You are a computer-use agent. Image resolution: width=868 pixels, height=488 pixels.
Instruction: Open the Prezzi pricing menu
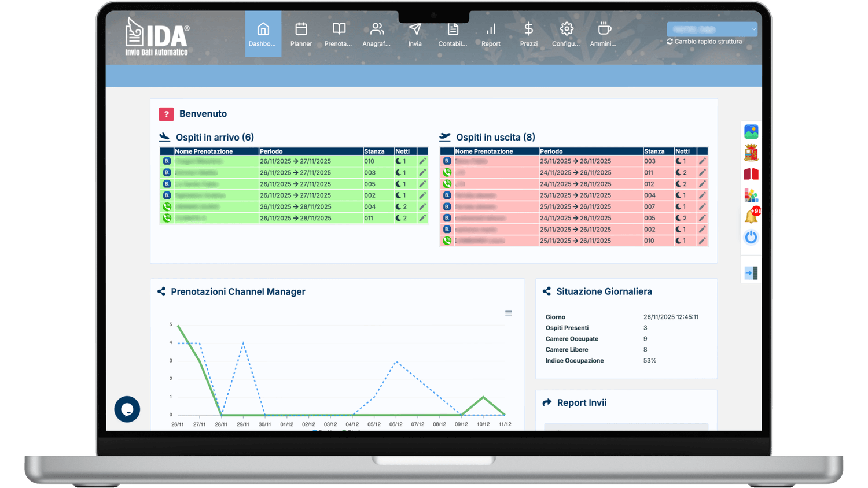click(528, 34)
